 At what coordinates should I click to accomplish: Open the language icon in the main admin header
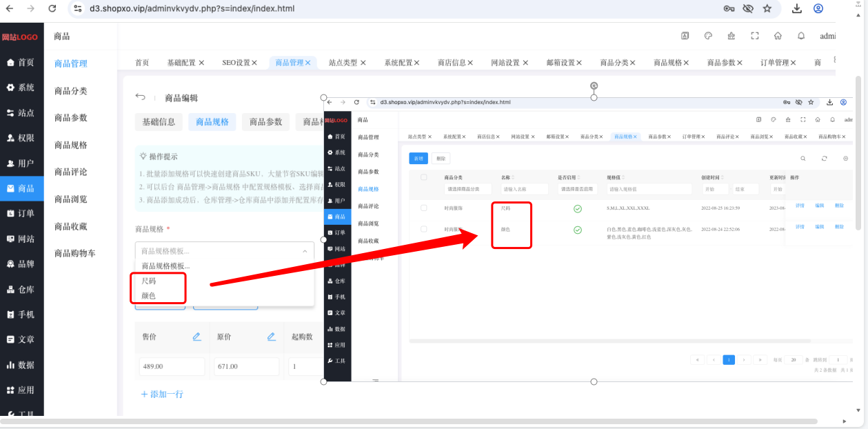pyautogui.click(x=685, y=36)
